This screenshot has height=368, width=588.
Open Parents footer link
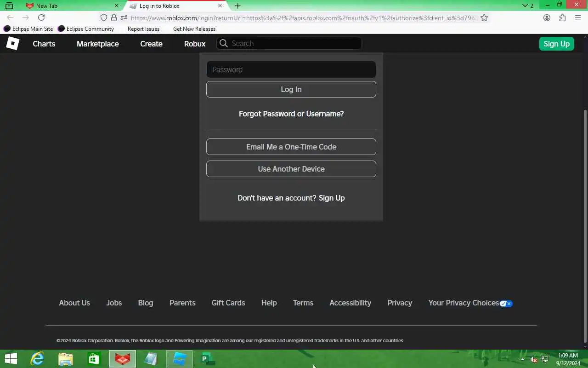tap(182, 303)
